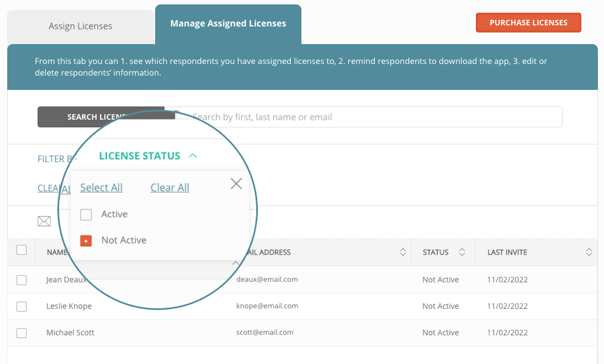Toggle the select-all rows header checkbox

pyautogui.click(x=22, y=250)
